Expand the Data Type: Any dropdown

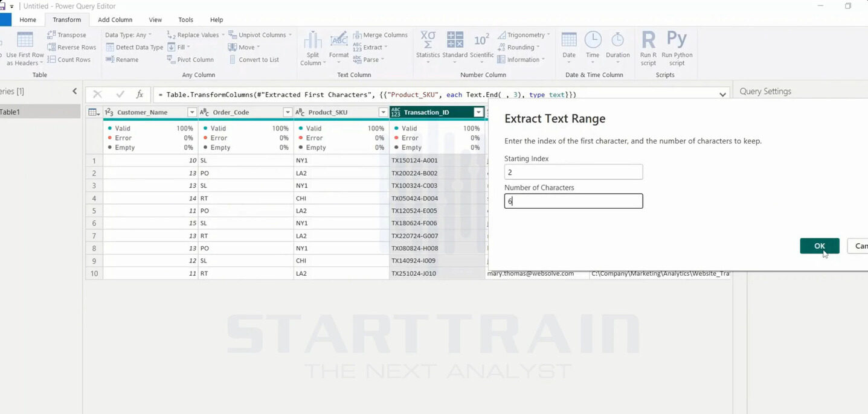pyautogui.click(x=128, y=35)
